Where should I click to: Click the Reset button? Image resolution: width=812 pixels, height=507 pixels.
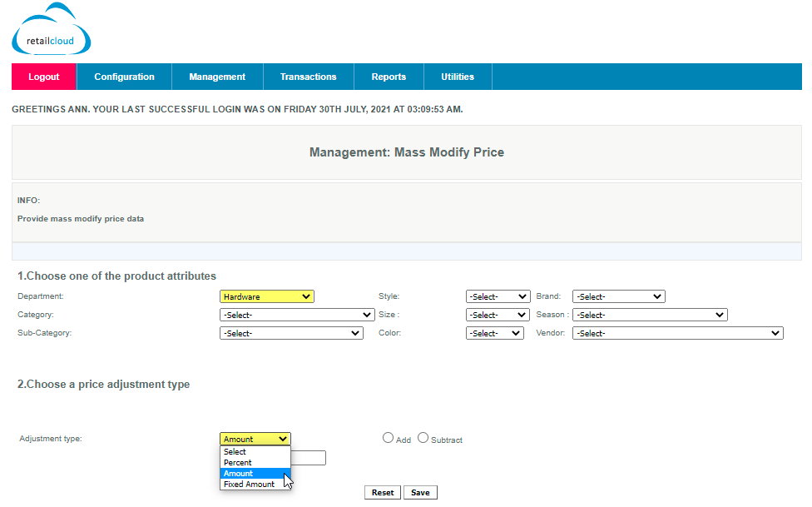point(383,493)
